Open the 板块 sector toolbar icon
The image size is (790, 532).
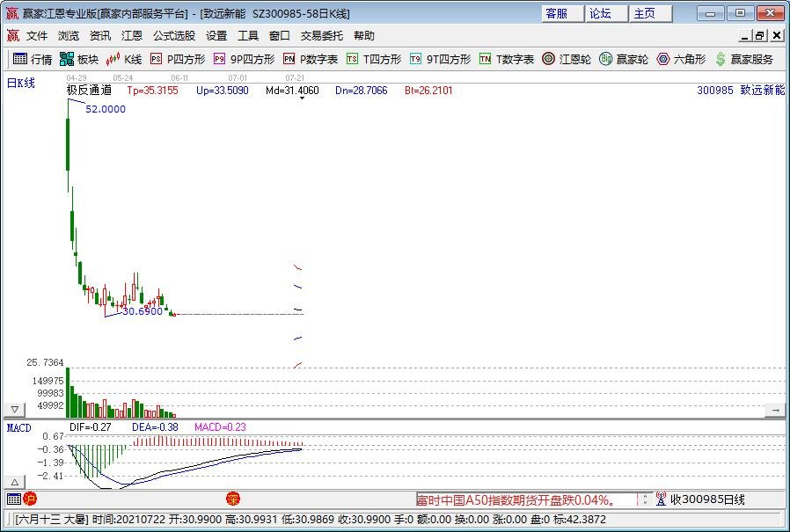[x=79, y=60]
